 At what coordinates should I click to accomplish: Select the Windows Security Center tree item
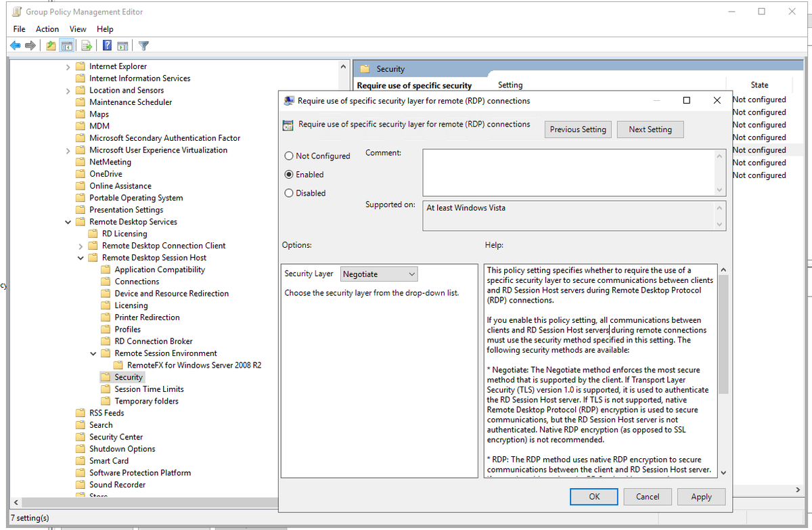[116, 437]
